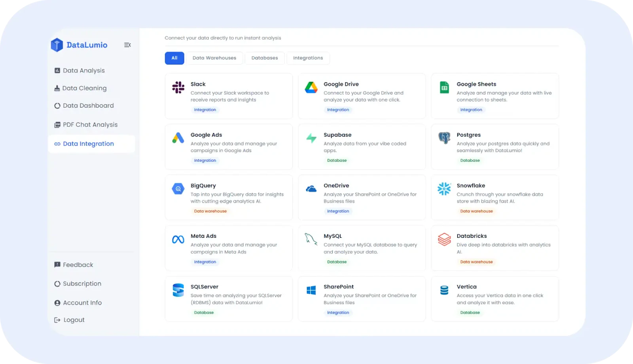Click the Integration tag on Slack card
Image resolution: width=633 pixels, height=364 pixels.
coord(205,110)
